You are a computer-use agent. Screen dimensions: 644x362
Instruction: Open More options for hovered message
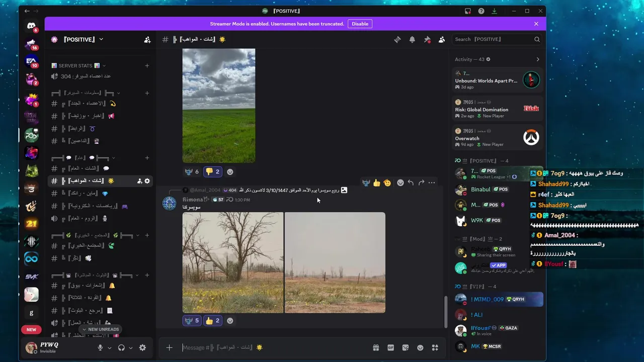point(432,183)
